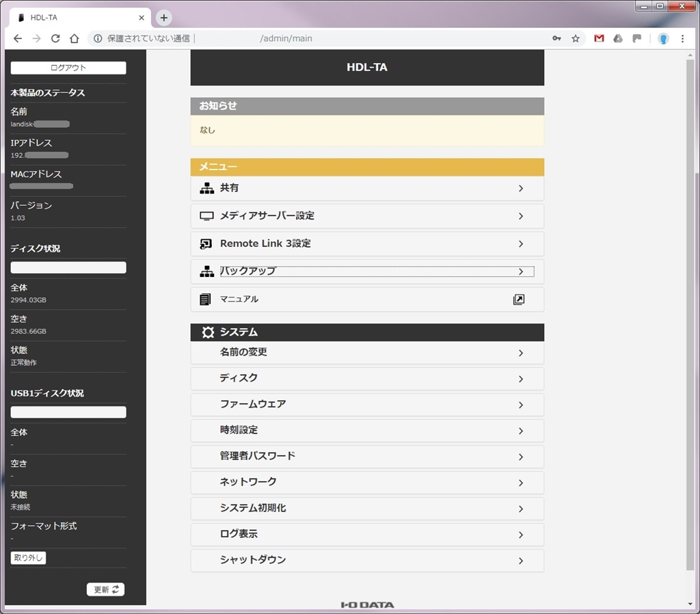
Task: Click the scrollbar down arrow
Action: (690, 604)
